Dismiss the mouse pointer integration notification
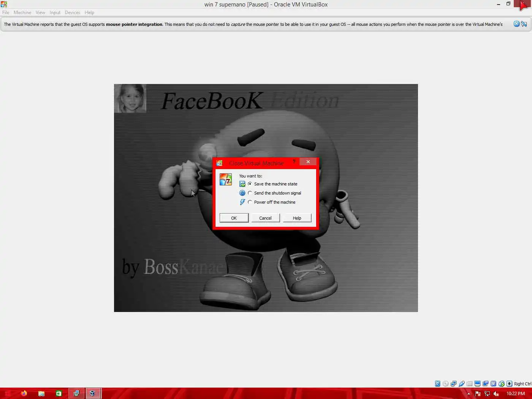 [x=516, y=24]
